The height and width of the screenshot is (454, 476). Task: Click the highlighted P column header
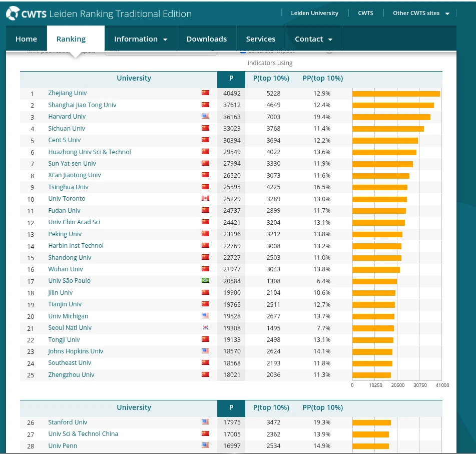point(231,78)
